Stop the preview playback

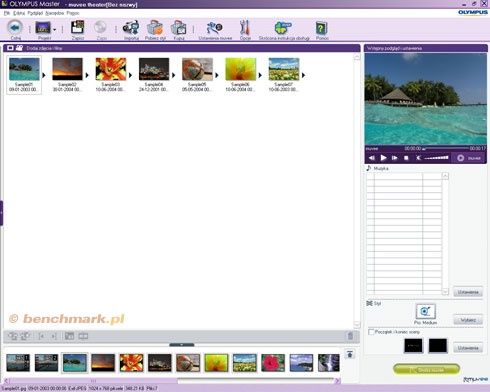(x=406, y=158)
